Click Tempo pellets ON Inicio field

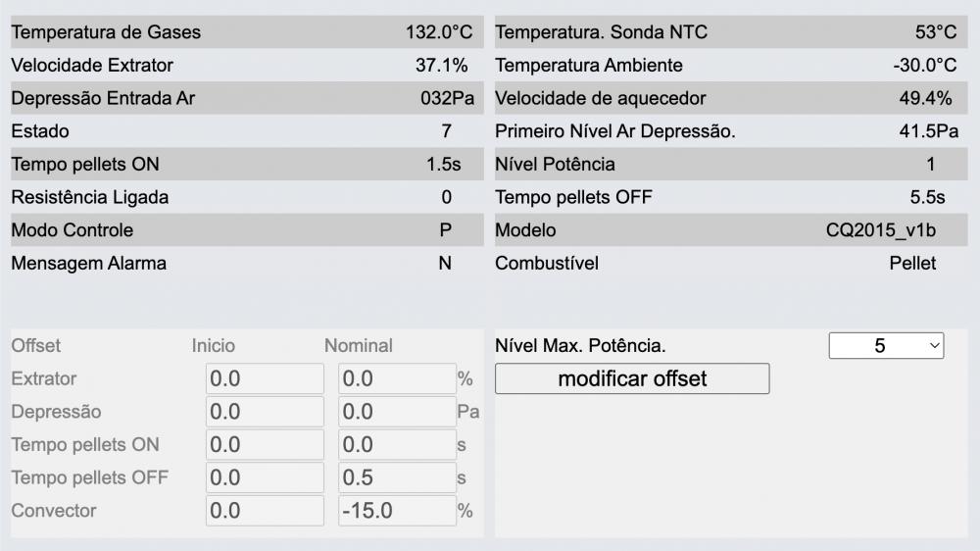(x=265, y=445)
